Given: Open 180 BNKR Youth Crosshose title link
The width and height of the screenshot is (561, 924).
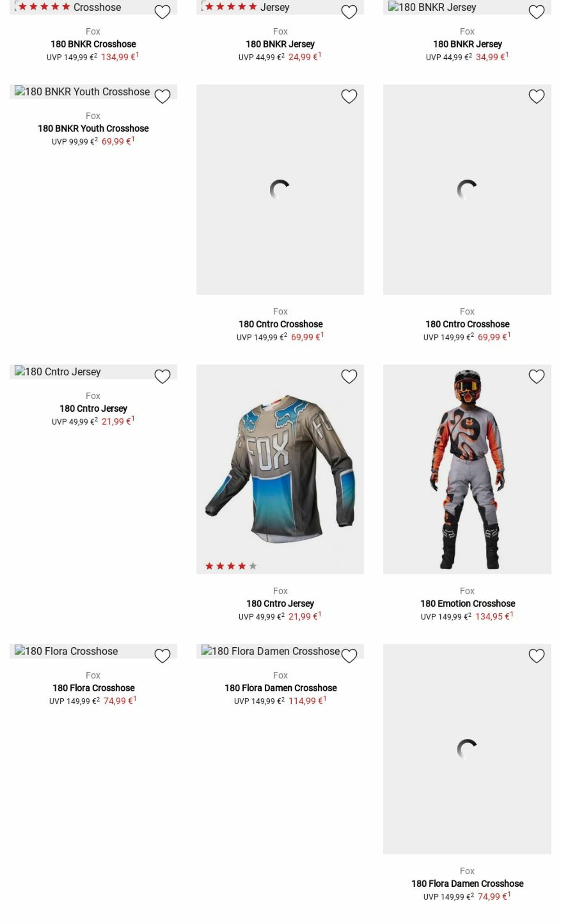Looking at the screenshot, I should [93, 129].
